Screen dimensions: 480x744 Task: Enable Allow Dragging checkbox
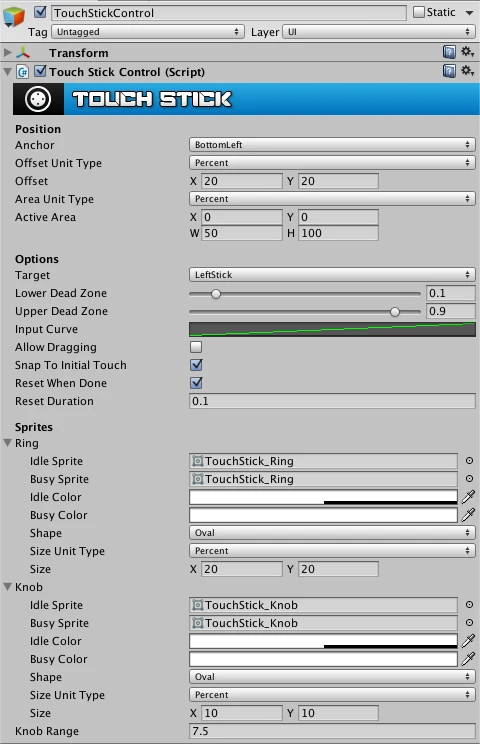pos(196,347)
